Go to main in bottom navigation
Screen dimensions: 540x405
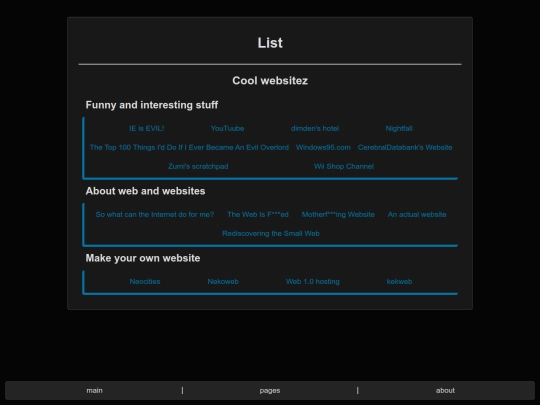(94, 391)
